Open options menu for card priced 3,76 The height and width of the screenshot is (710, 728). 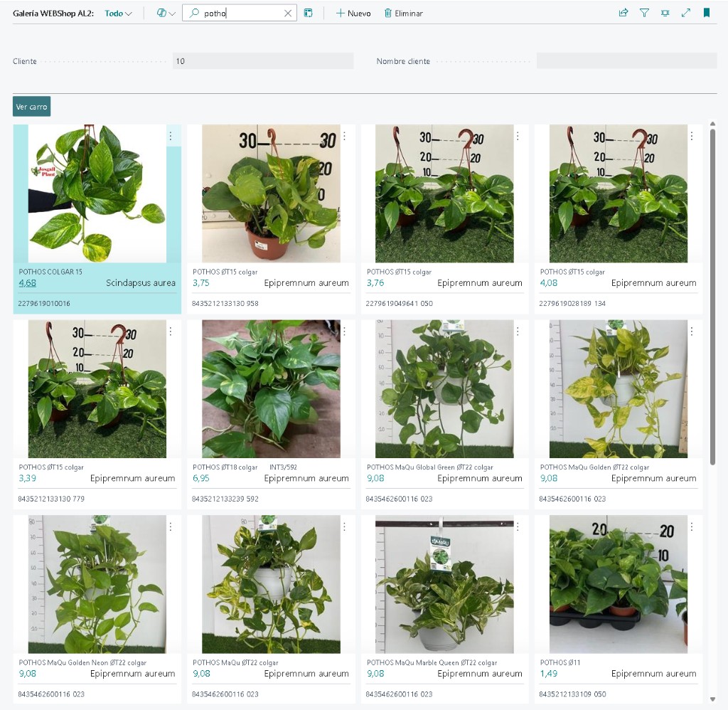tap(518, 136)
